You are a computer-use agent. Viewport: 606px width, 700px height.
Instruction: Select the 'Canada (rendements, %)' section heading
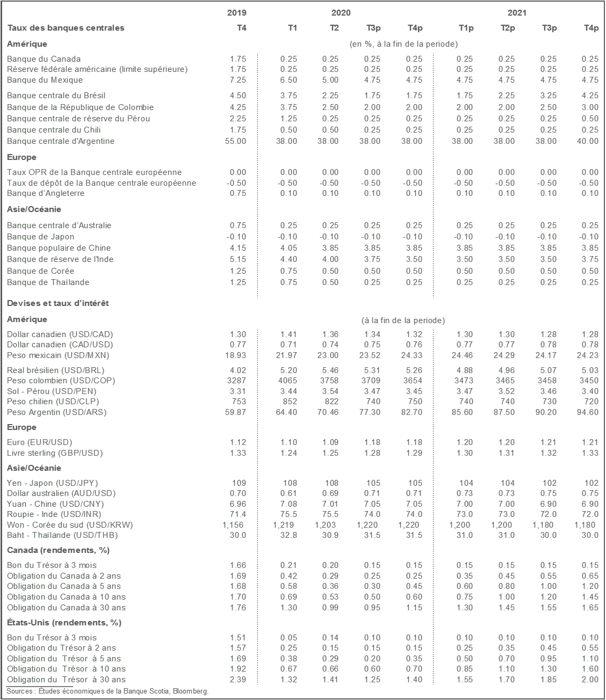pos(58,550)
